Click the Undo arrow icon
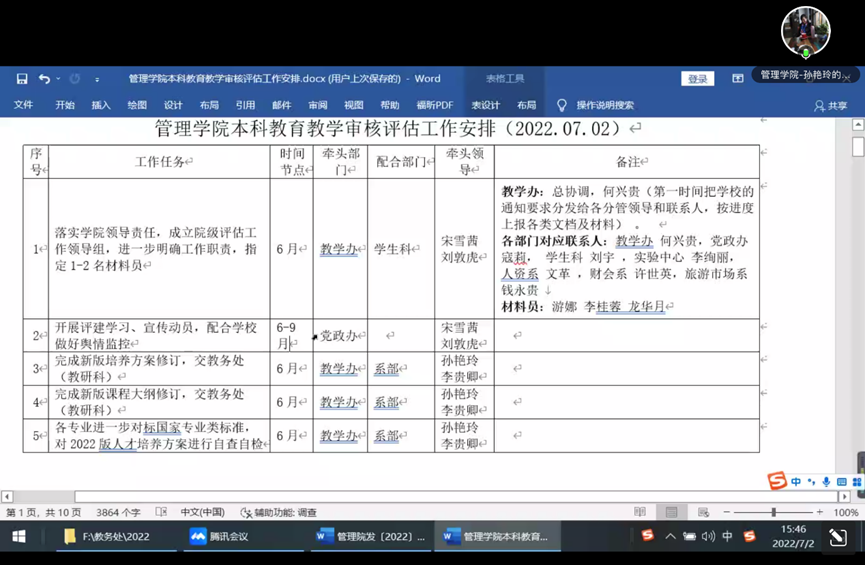865x565 pixels. (x=44, y=79)
